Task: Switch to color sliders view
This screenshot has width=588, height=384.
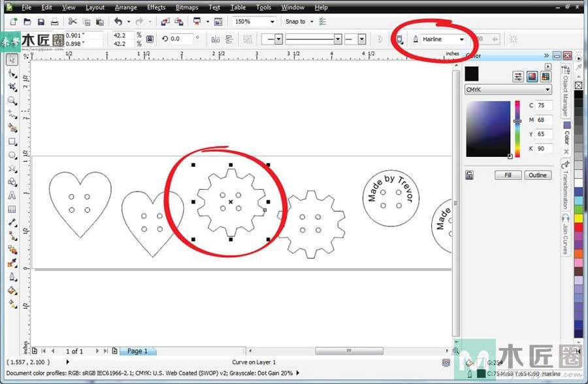Action: [x=518, y=76]
